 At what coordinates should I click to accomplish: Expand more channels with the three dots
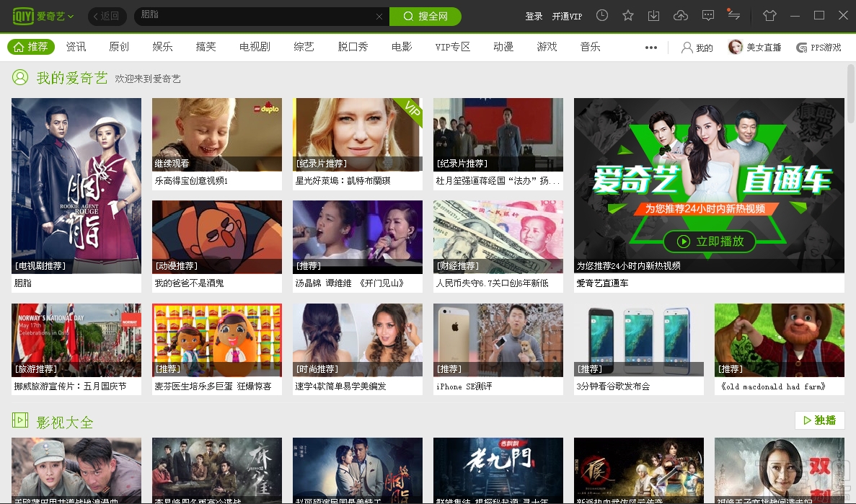[650, 48]
